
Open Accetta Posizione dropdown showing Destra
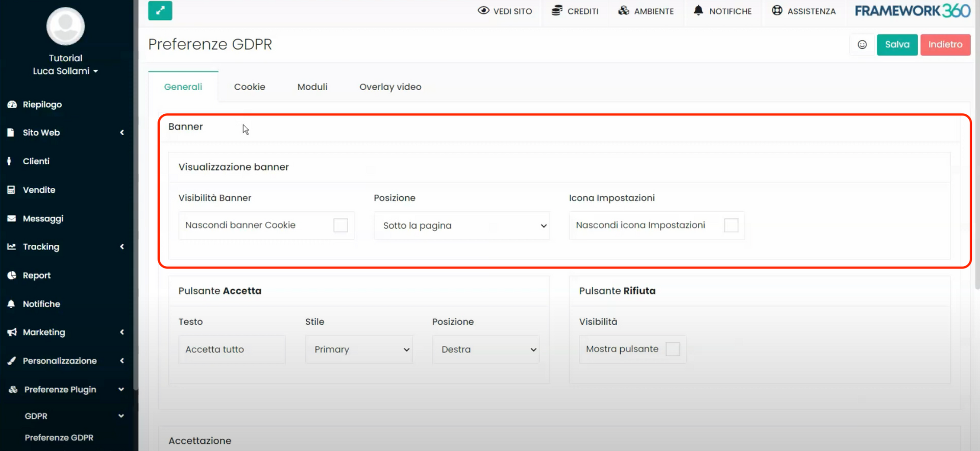click(x=486, y=349)
